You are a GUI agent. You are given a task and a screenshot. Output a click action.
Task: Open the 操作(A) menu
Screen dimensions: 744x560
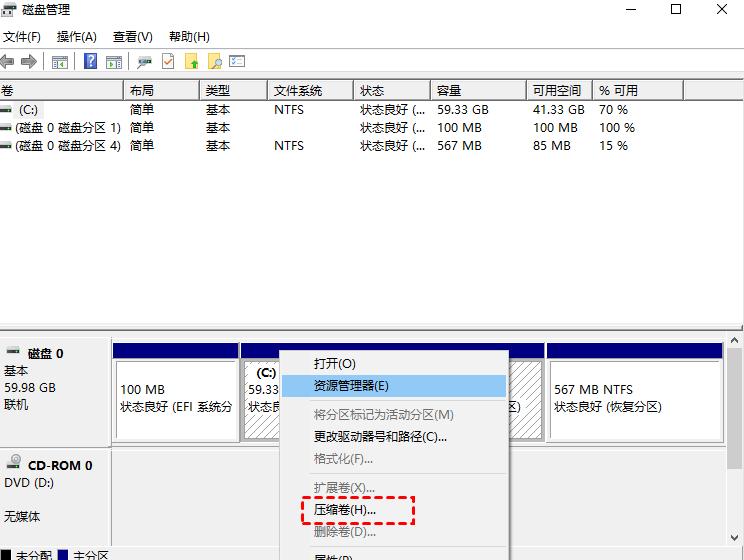tap(76, 37)
